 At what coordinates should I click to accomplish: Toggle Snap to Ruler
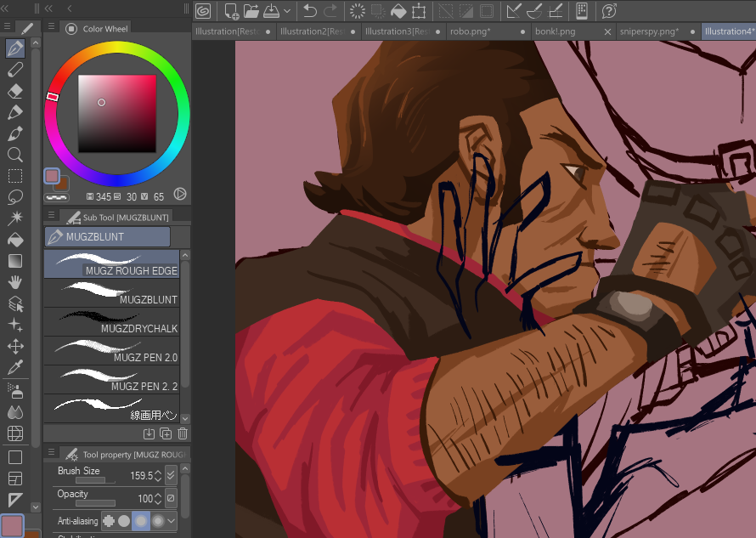(513, 10)
